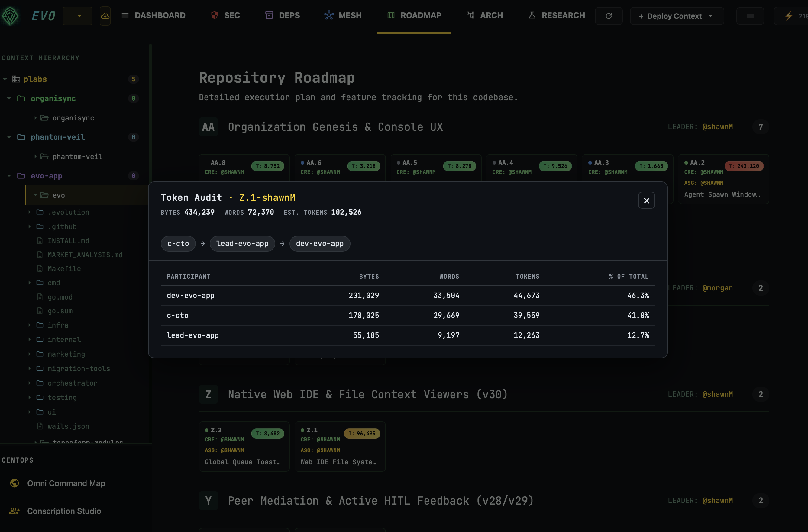808x532 pixels.
Task: Expand the infra folder
Action: (x=30, y=325)
